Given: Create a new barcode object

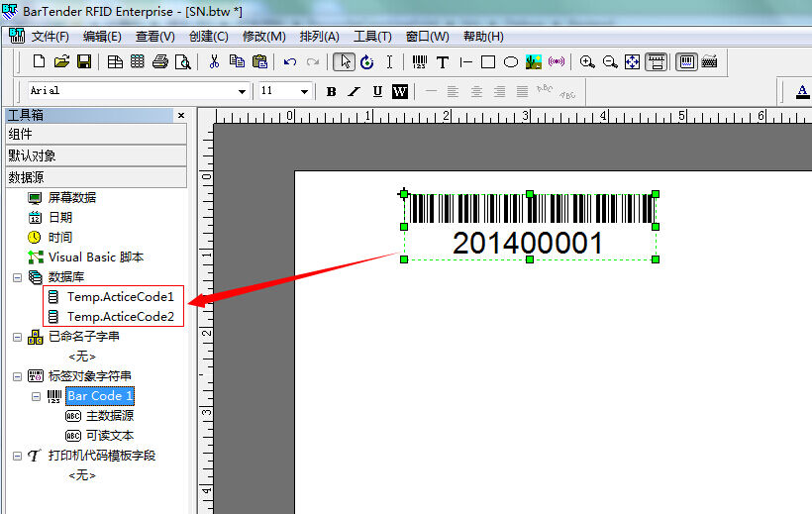Looking at the screenshot, I should point(420,61).
